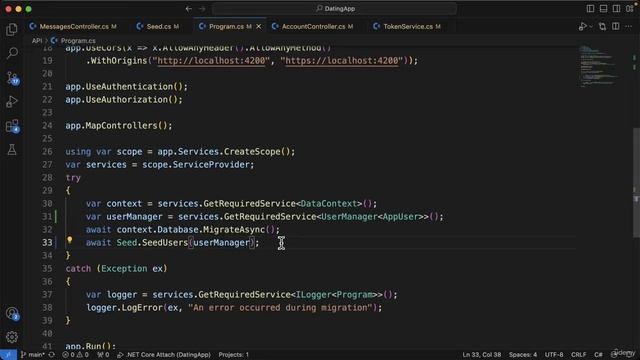Open the errors and warnings status item
Image resolution: width=640 pixels, height=360 pixels.
pyautogui.click(x=75, y=355)
